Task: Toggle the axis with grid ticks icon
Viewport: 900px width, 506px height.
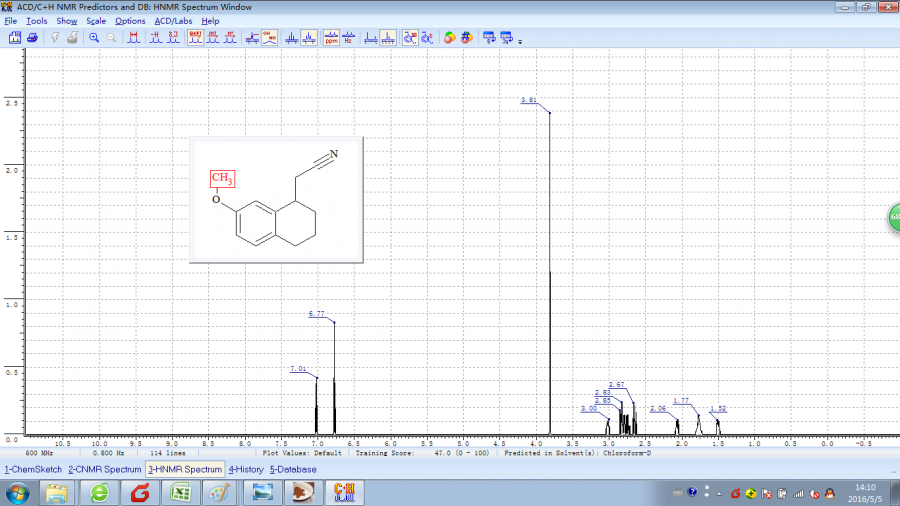Action: point(388,38)
